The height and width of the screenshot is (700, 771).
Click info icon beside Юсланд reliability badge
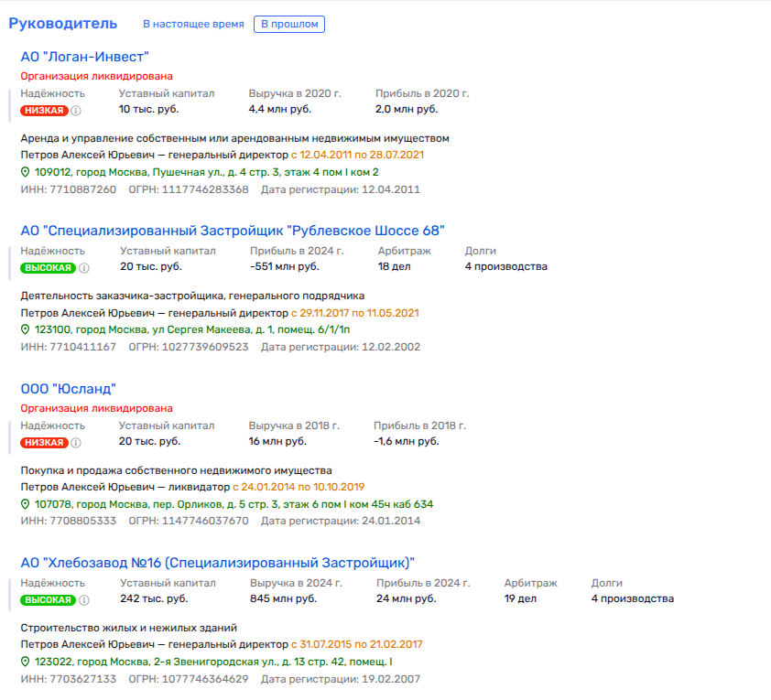pos(76,443)
